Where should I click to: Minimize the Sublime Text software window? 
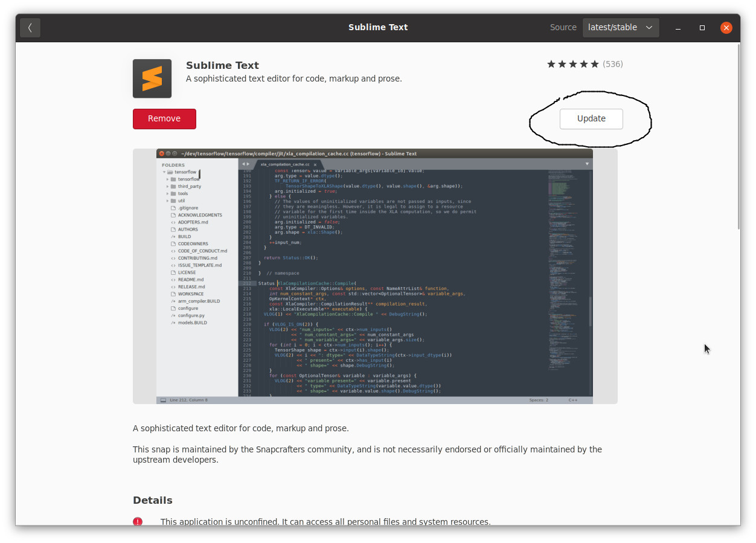coord(679,28)
